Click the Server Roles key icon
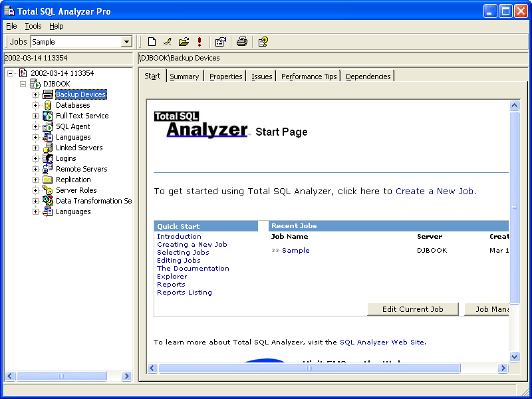The image size is (532, 399). tap(48, 190)
